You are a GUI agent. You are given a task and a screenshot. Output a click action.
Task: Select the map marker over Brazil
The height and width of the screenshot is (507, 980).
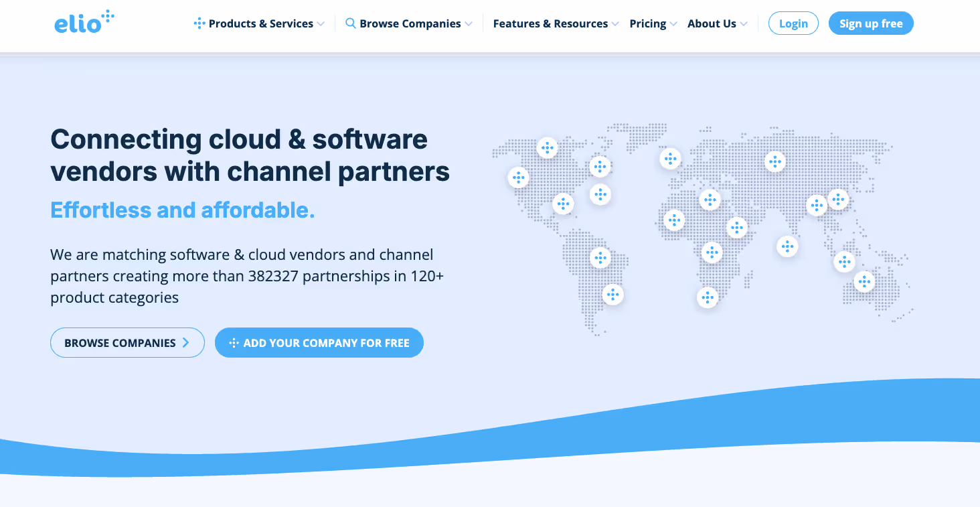pos(600,257)
